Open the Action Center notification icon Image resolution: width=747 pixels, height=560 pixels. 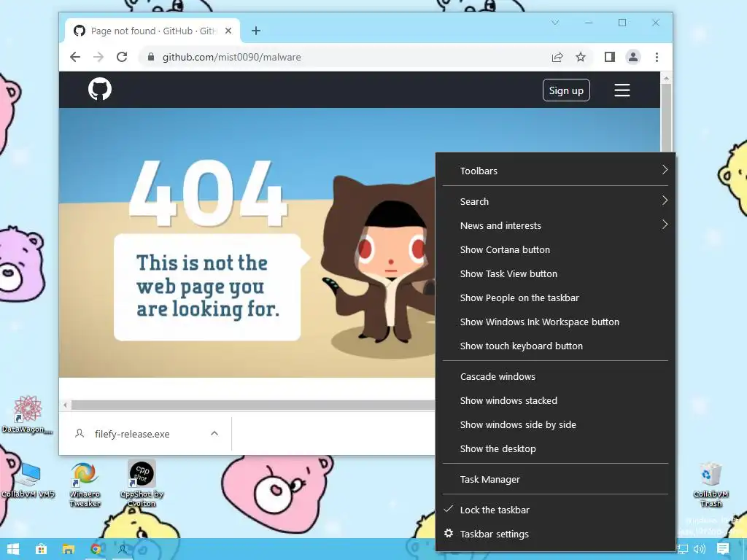click(723, 548)
